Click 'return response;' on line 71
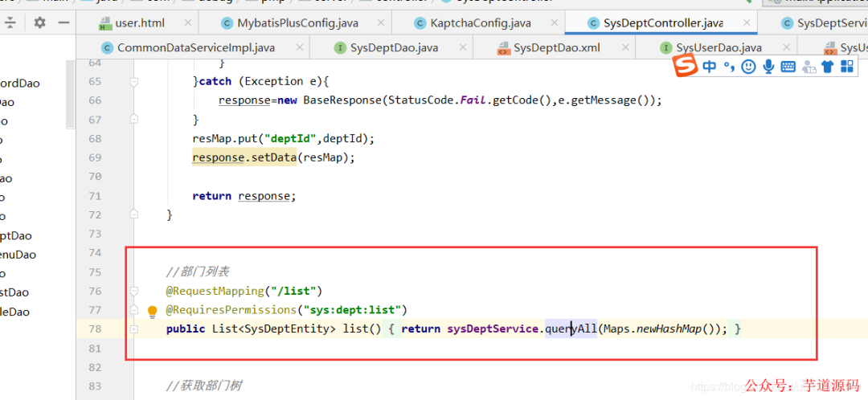Viewport: 868px width, 400px height. tap(244, 196)
